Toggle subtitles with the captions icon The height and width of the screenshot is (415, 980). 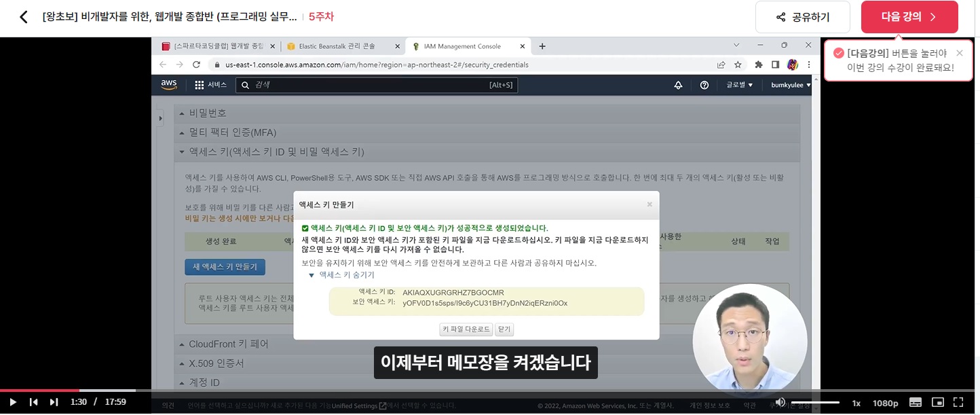pos(915,402)
